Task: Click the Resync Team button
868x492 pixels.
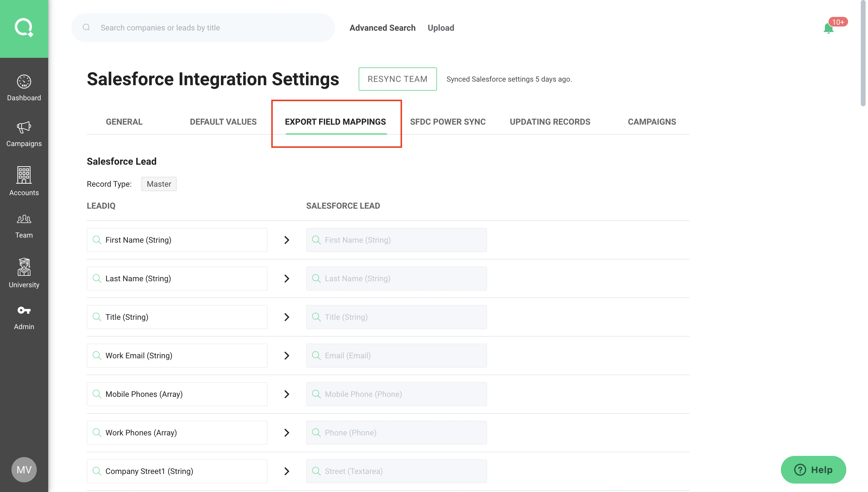Action: (397, 79)
